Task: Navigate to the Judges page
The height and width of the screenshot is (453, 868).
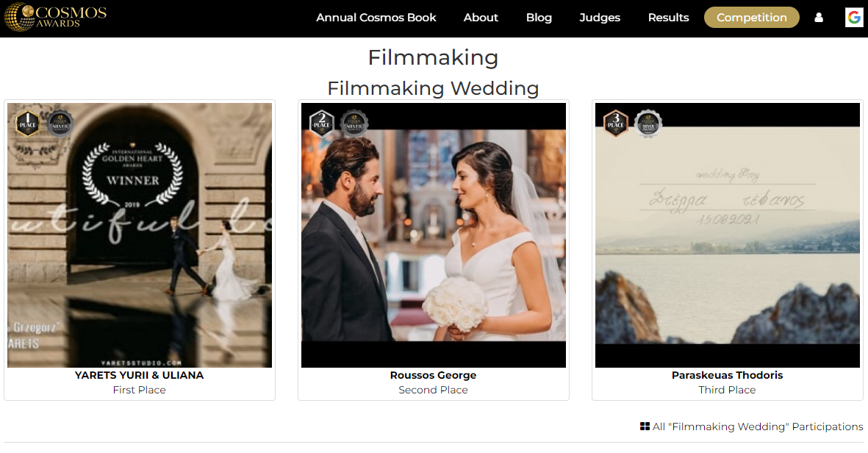Action: pos(600,18)
